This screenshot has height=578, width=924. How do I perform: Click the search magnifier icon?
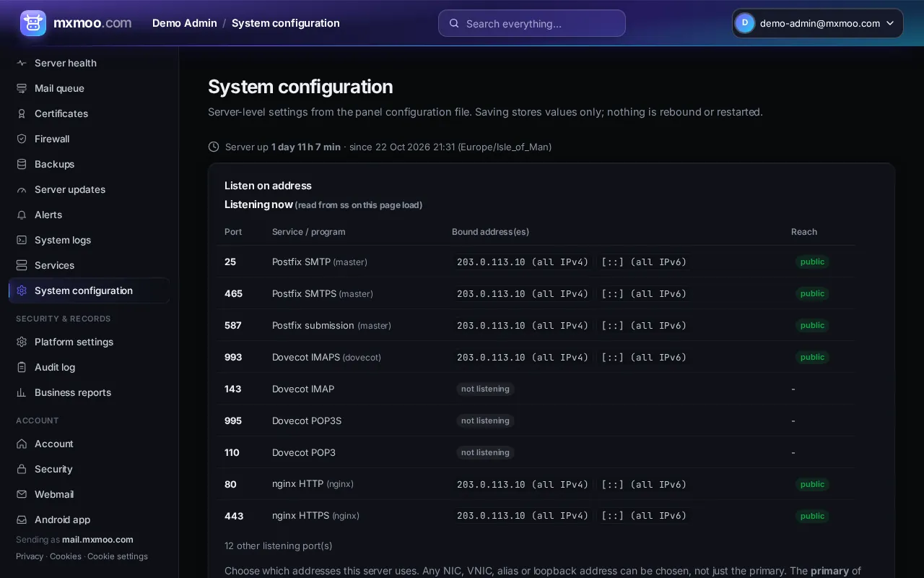454,23
